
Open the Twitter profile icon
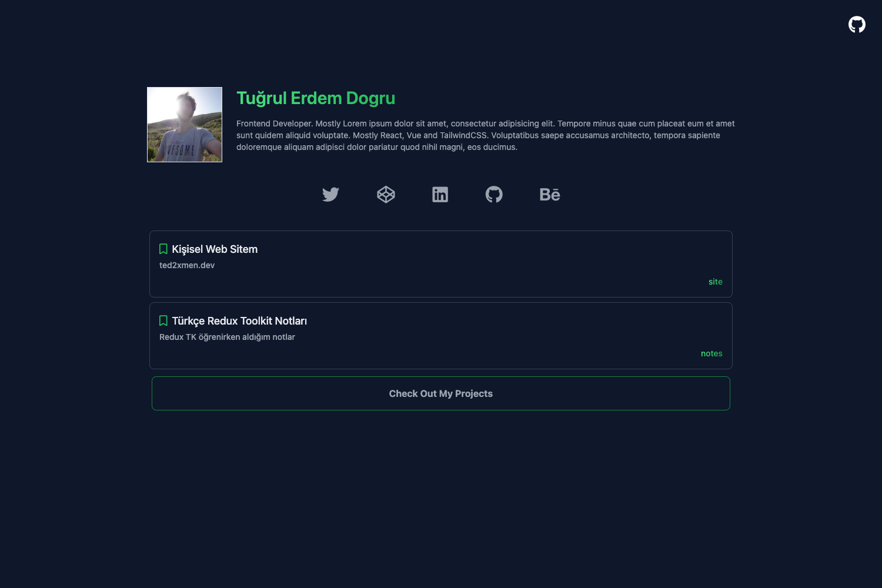(x=330, y=194)
